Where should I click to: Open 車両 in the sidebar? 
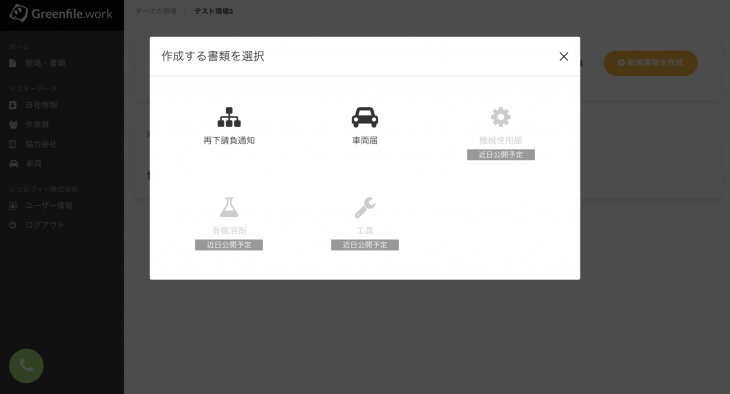33,163
